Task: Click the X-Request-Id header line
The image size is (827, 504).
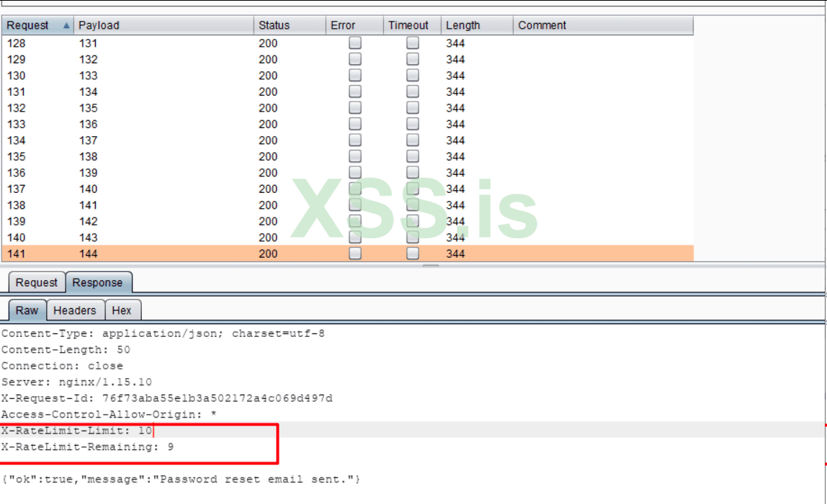Action: [x=166, y=398]
